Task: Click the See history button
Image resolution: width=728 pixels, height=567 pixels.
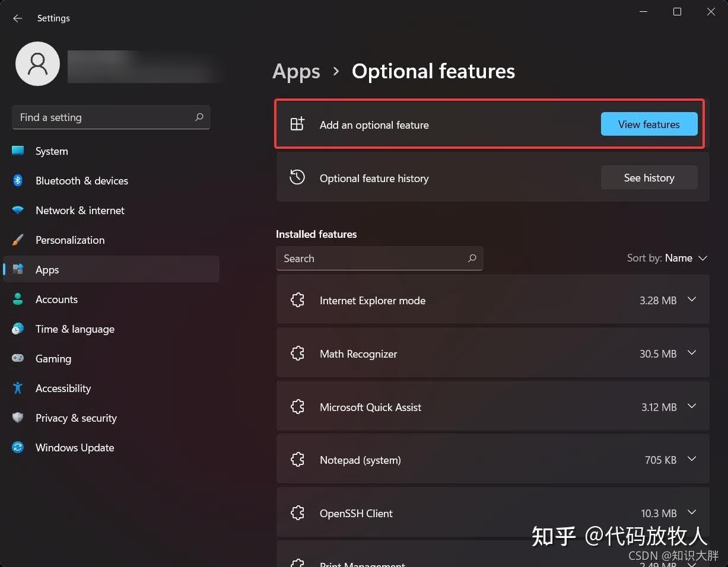Action: click(x=648, y=177)
